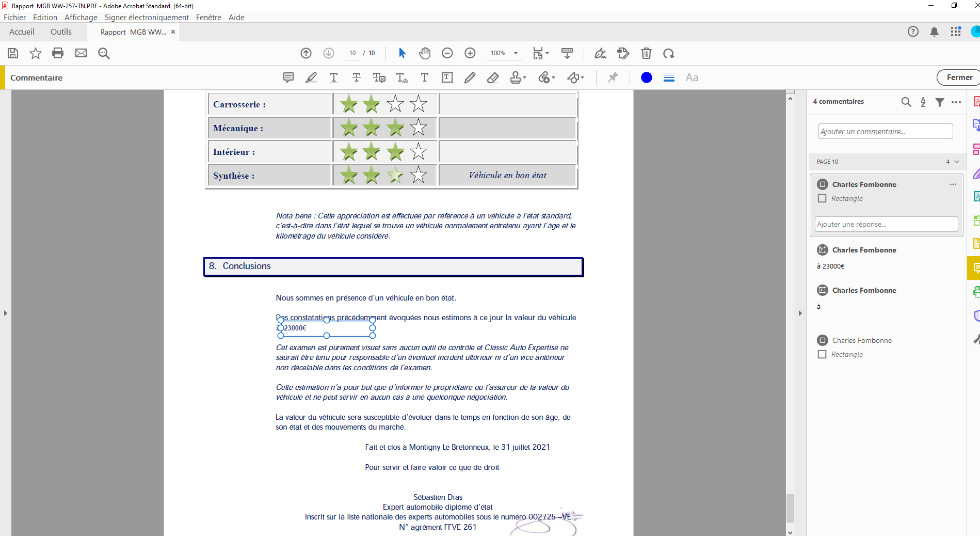This screenshot has width=980, height=536.
Task: Select the highlight text tool
Action: click(x=311, y=77)
